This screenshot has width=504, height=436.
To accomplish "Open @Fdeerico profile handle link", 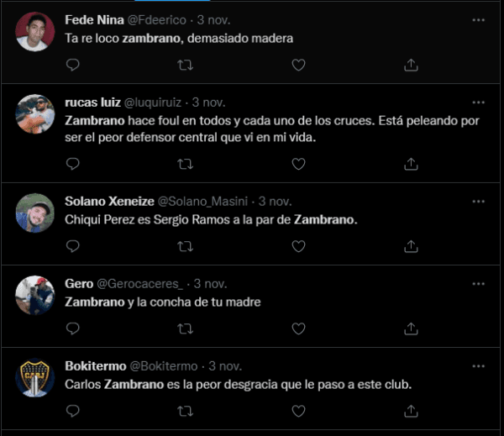I will (x=158, y=20).
